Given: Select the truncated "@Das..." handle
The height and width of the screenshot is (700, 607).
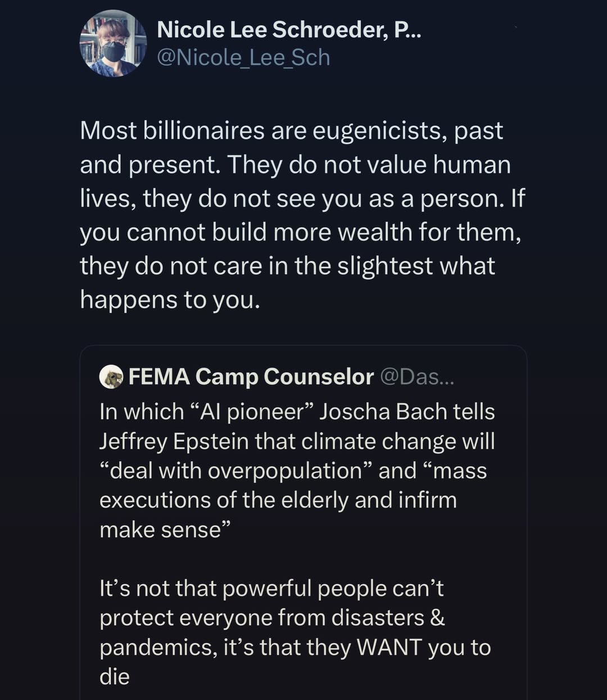Looking at the screenshot, I should click(x=417, y=377).
